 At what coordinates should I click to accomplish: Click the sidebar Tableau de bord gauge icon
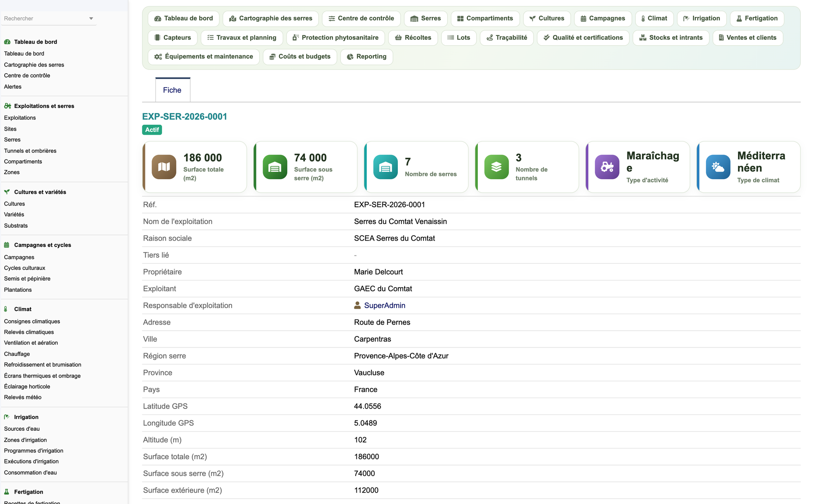click(x=7, y=42)
